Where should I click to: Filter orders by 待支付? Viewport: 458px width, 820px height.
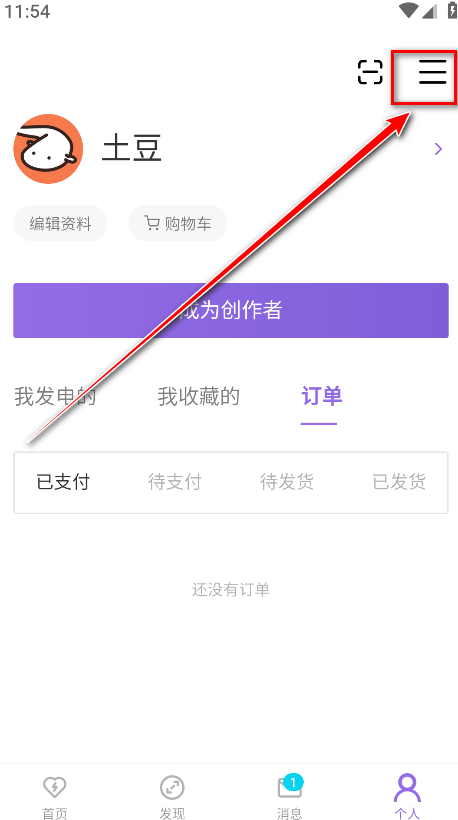click(175, 482)
